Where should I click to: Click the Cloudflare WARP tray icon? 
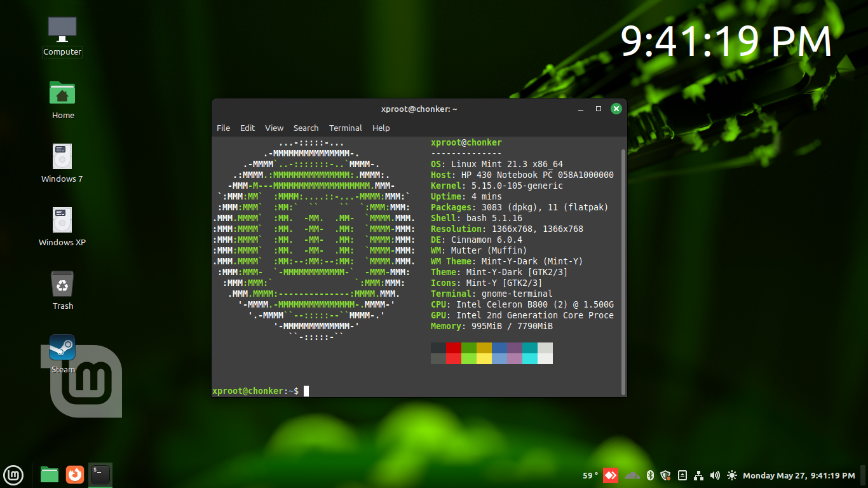tap(632, 475)
